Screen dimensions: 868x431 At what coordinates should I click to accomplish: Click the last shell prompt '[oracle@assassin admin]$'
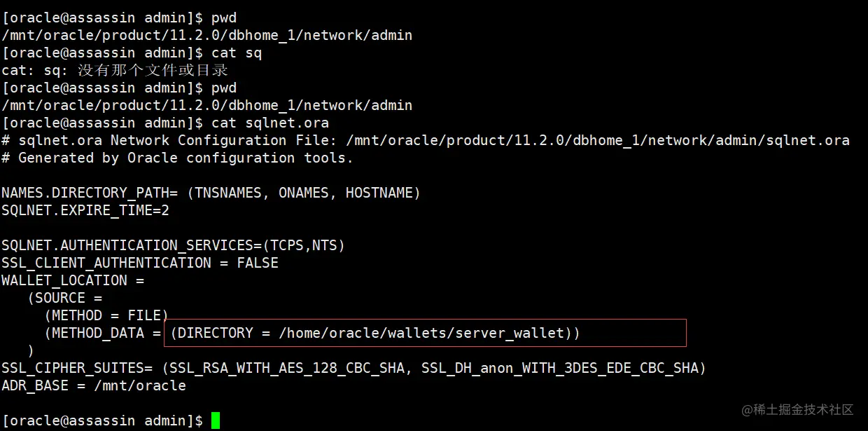click(102, 420)
